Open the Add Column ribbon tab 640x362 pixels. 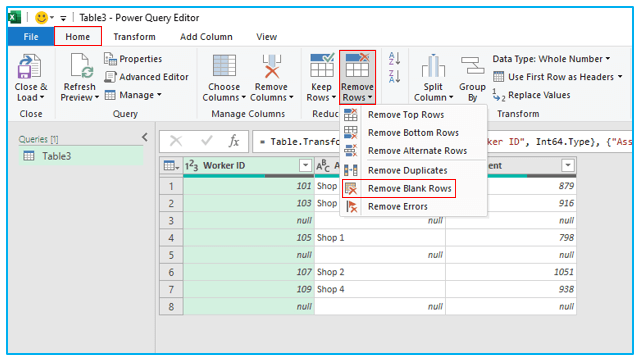click(x=206, y=37)
